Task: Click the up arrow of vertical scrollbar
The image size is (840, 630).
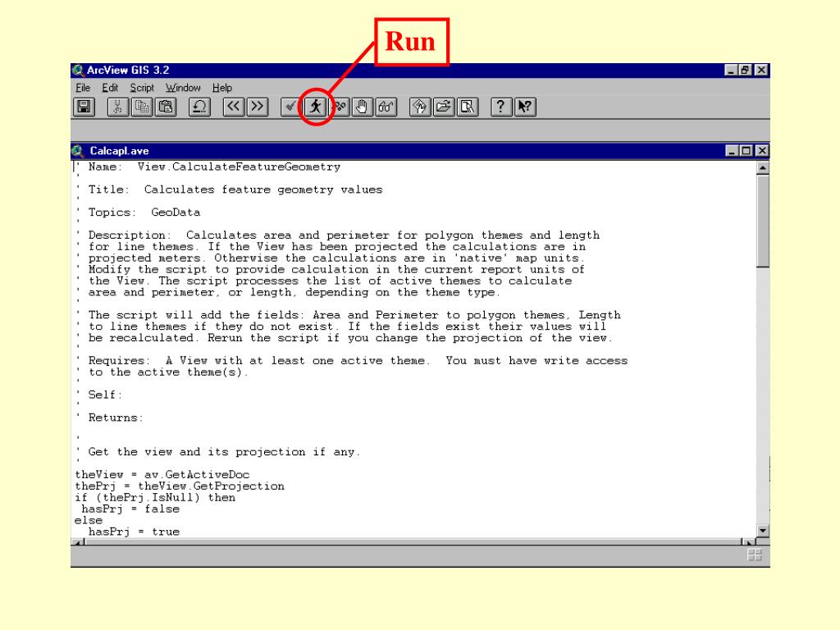Action: click(x=762, y=167)
